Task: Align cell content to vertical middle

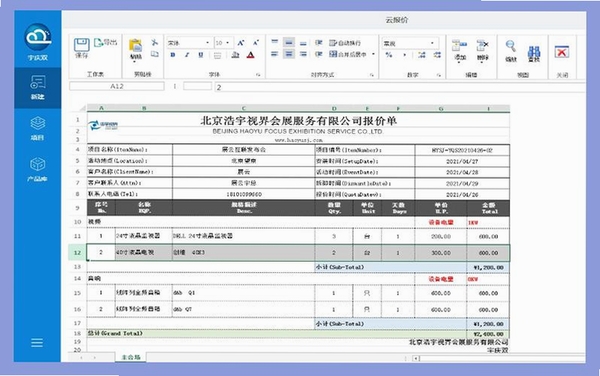Action: coord(289,42)
